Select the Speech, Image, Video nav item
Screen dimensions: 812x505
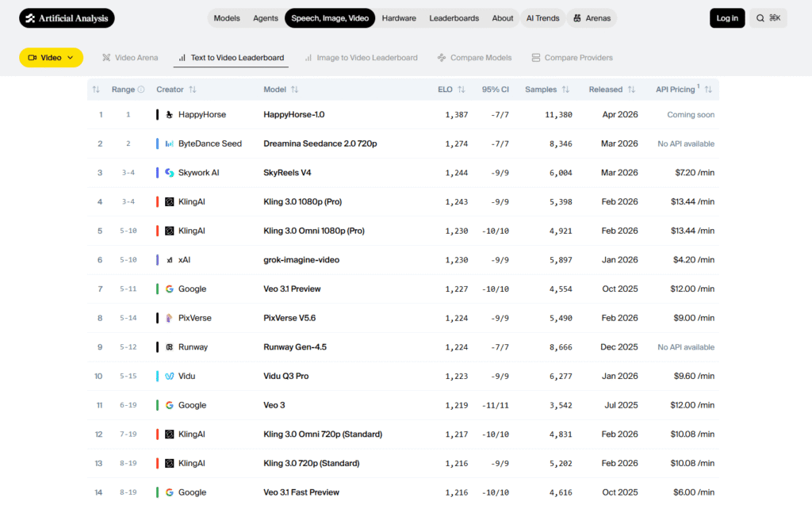pyautogui.click(x=330, y=17)
